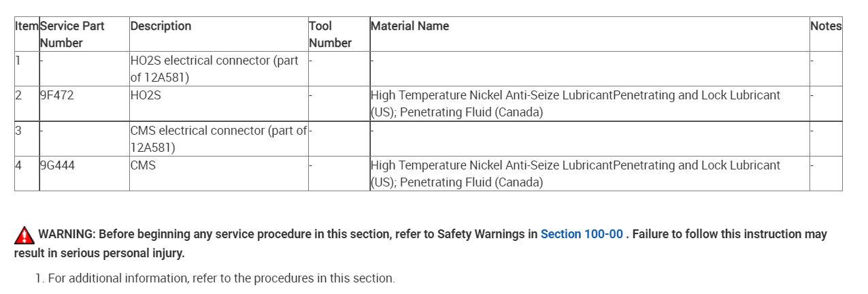Select row 2 material name text

point(575,103)
